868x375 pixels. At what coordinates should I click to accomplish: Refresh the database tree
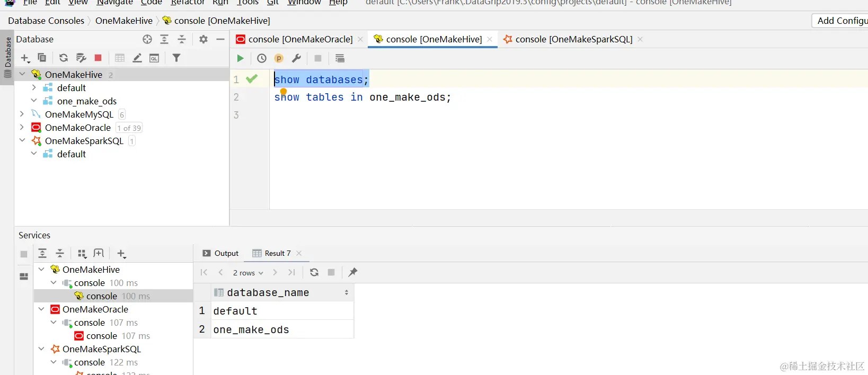pyautogui.click(x=64, y=58)
